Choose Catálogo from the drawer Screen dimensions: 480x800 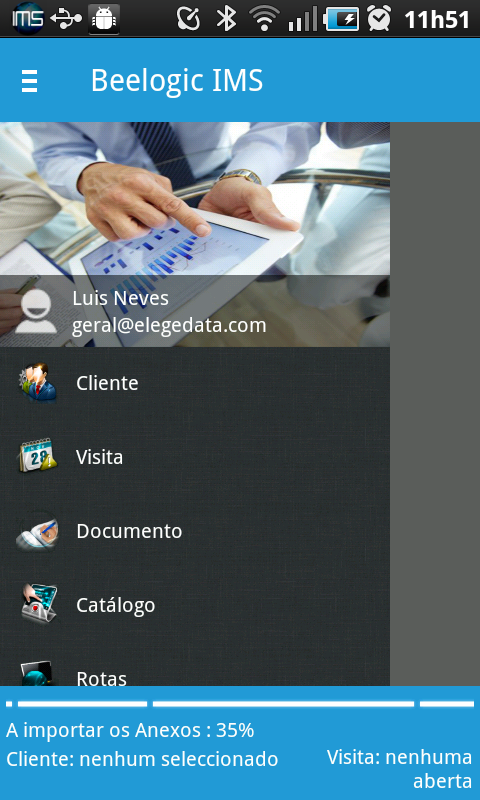(x=195, y=605)
